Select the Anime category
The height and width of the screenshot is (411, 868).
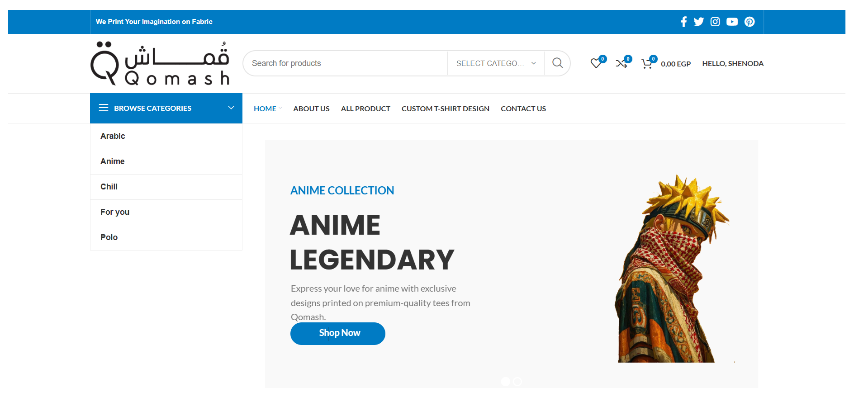(166, 161)
